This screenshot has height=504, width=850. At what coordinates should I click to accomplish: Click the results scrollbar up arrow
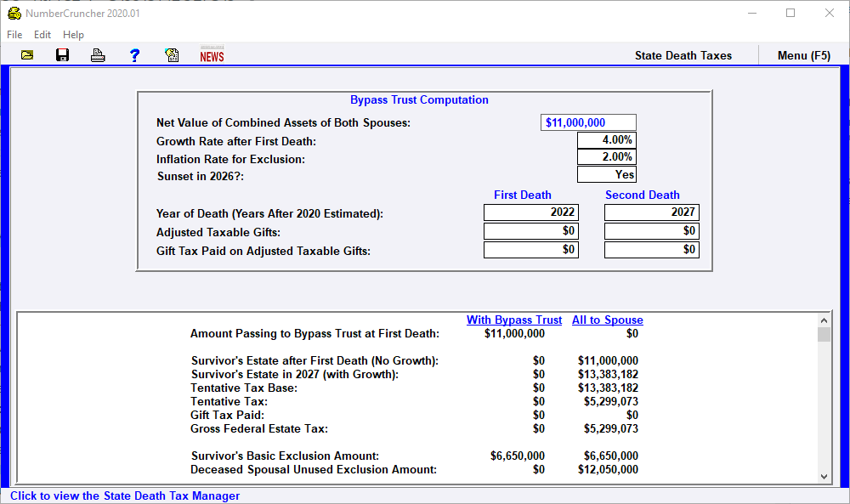click(x=824, y=320)
